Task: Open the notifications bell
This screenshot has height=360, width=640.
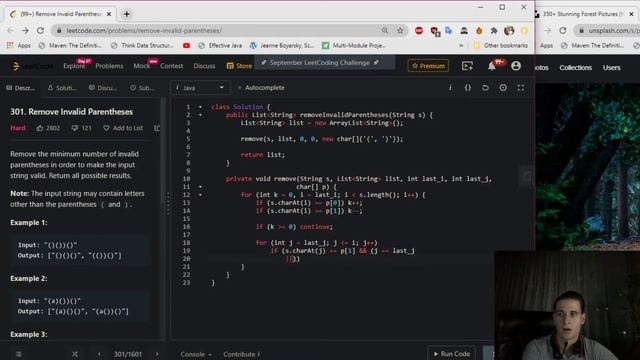Action: (x=492, y=66)
